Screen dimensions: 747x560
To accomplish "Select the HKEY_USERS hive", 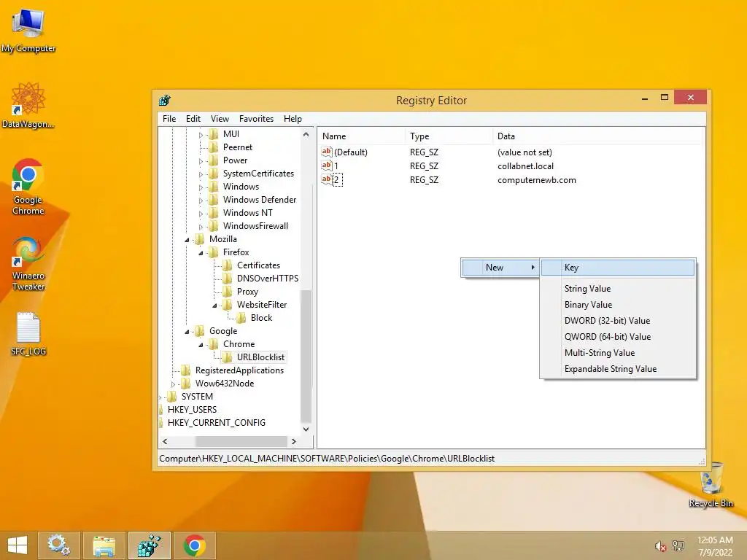I will pyautogui.click(x=192, y=410).
